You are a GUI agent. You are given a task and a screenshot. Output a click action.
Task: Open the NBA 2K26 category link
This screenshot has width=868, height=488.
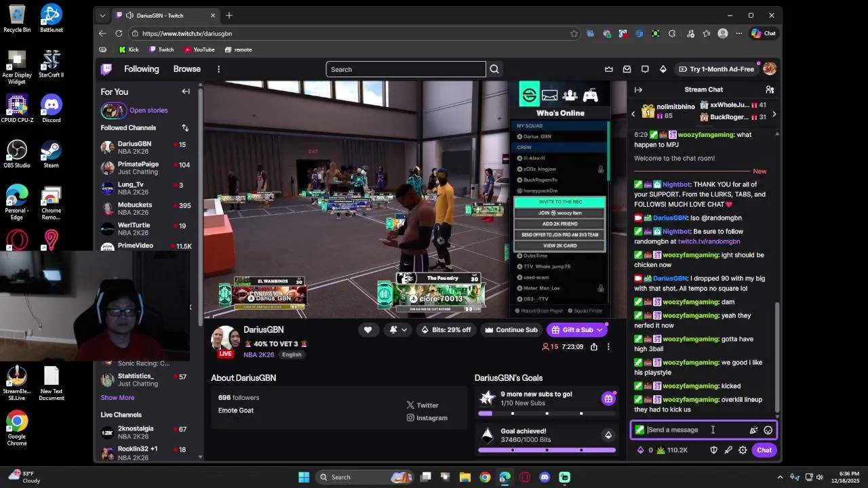coord(259,354)
